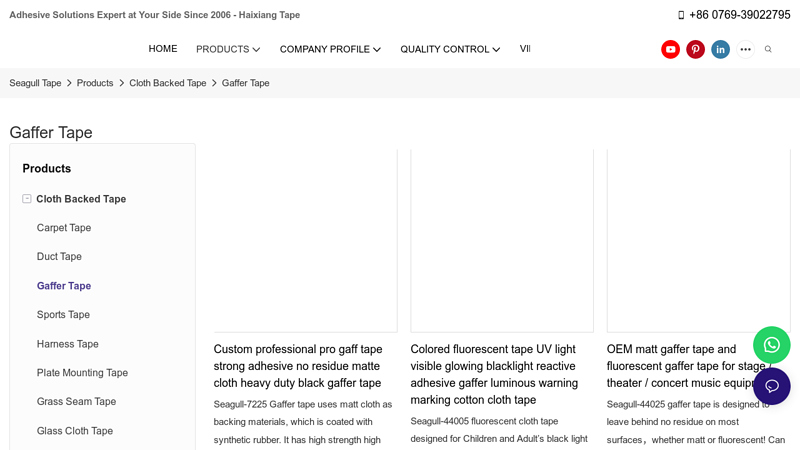Open Products breadcrumb link
800x450 pixels.
point(95,83)
